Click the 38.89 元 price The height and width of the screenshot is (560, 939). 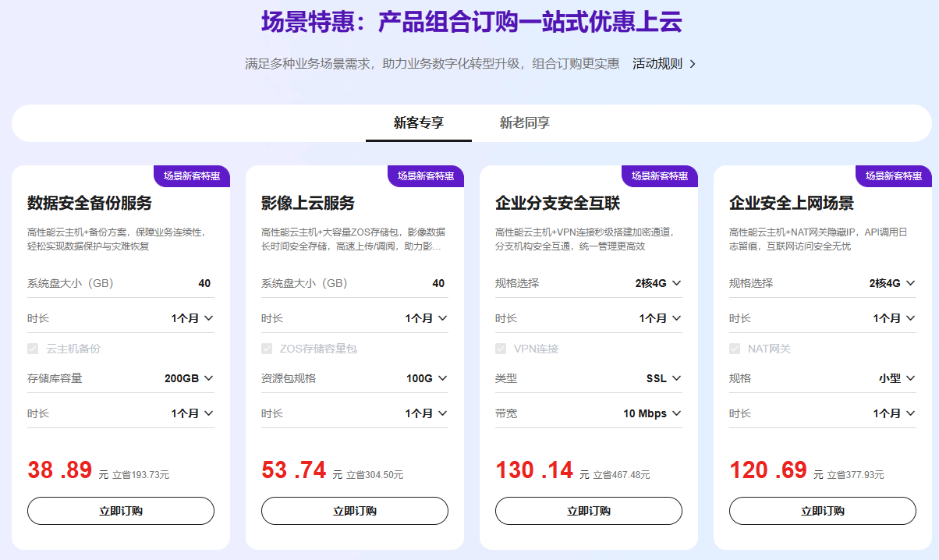coord(68,470)
